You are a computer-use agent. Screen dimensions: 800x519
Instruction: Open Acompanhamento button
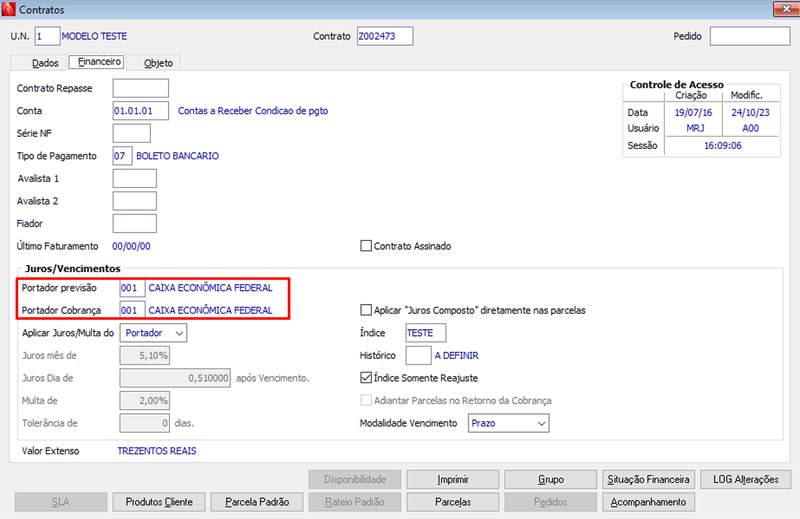(648, 502)
